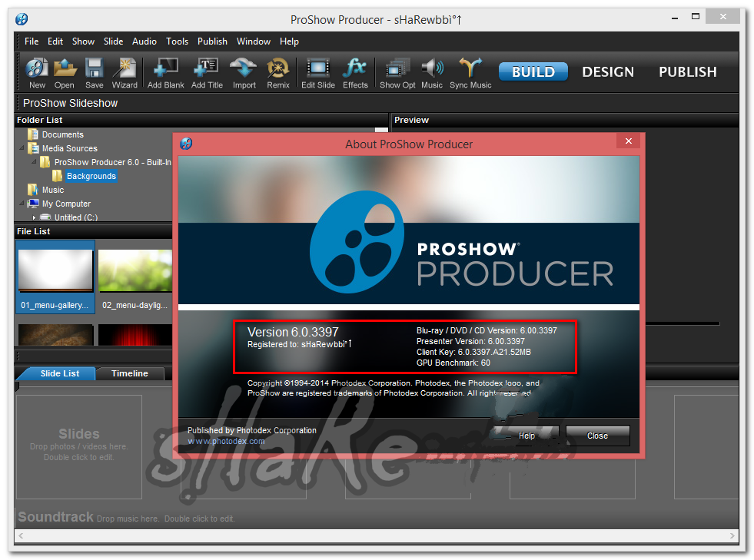Click the Sync Music icon
This screenshot has width=754, height=560.
[470, 73]
